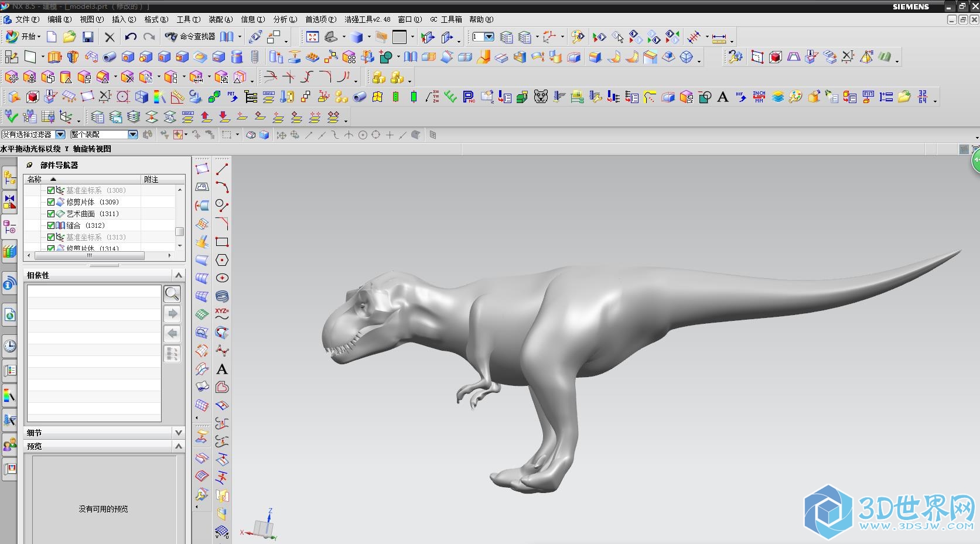Select the Helix curve tool
Image resolution: width=980 pixels, height=544 pixels.
tap(222, 296)
